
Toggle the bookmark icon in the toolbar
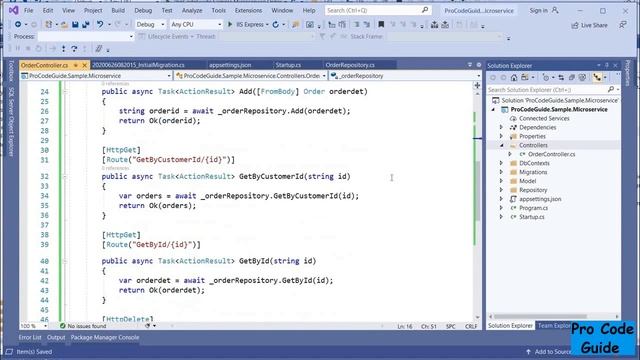point(381,24)
